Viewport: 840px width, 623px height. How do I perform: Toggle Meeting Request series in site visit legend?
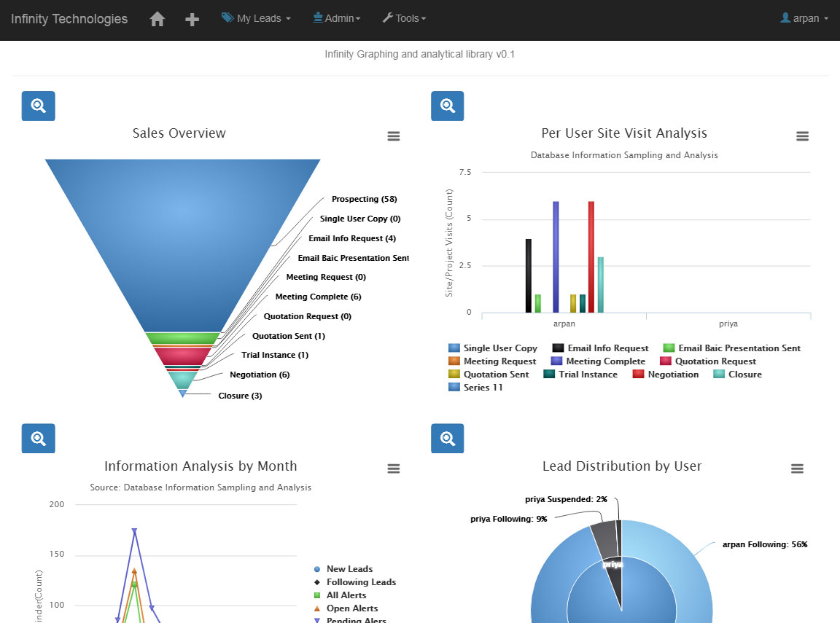[x=492, y=361]
